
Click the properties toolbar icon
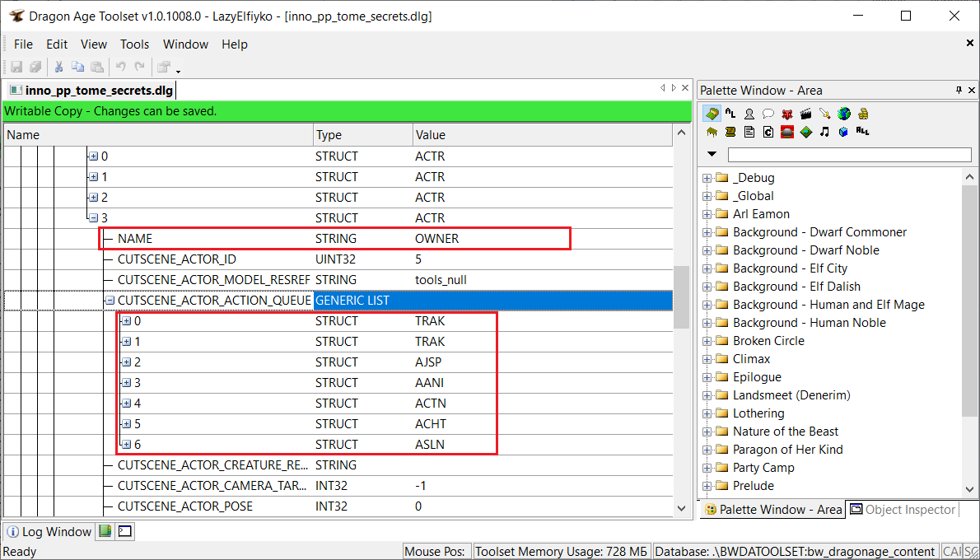click(164, 66)
